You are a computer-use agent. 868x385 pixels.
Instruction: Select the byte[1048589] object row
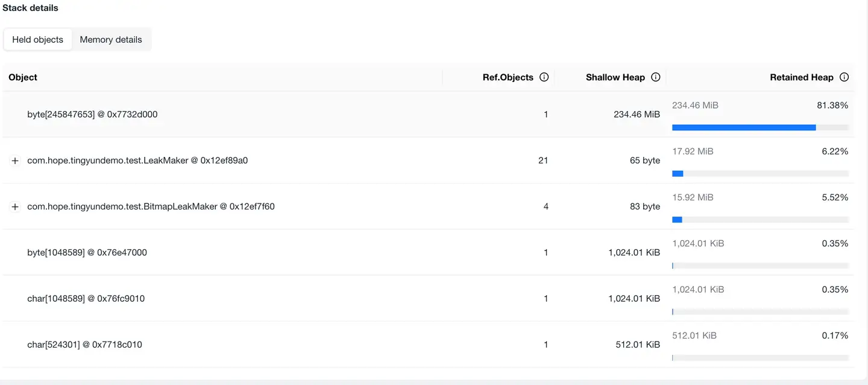point(87,252)
